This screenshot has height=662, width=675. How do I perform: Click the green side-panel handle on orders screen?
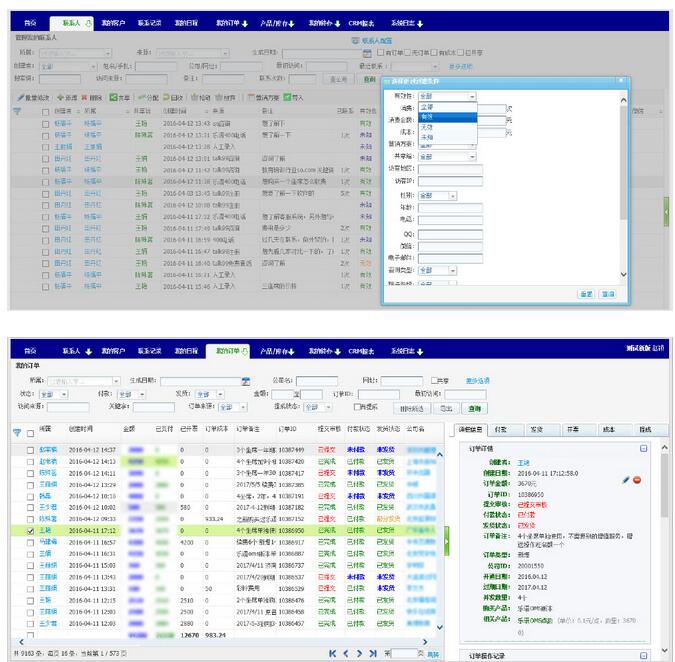coord(446,541)
